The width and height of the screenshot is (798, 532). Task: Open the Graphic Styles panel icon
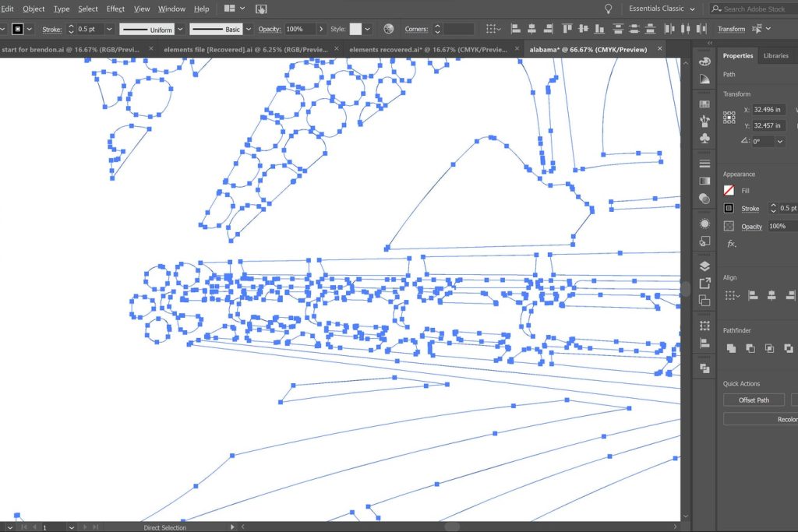point(704,241)
